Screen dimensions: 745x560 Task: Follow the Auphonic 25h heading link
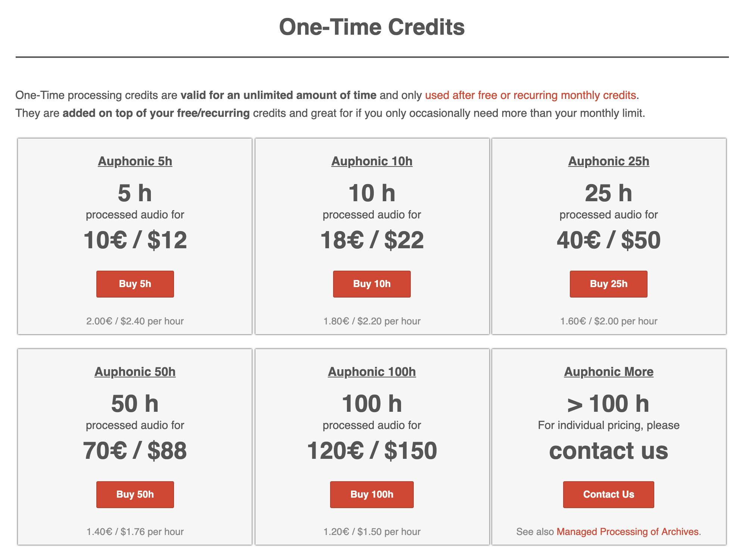click(x=608, y=161)
